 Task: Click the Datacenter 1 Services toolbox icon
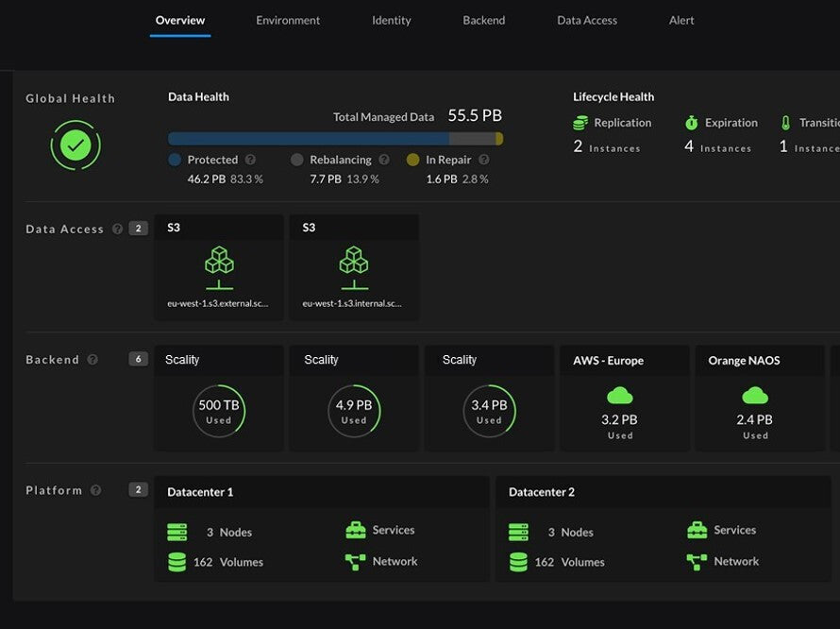(356, 531)
